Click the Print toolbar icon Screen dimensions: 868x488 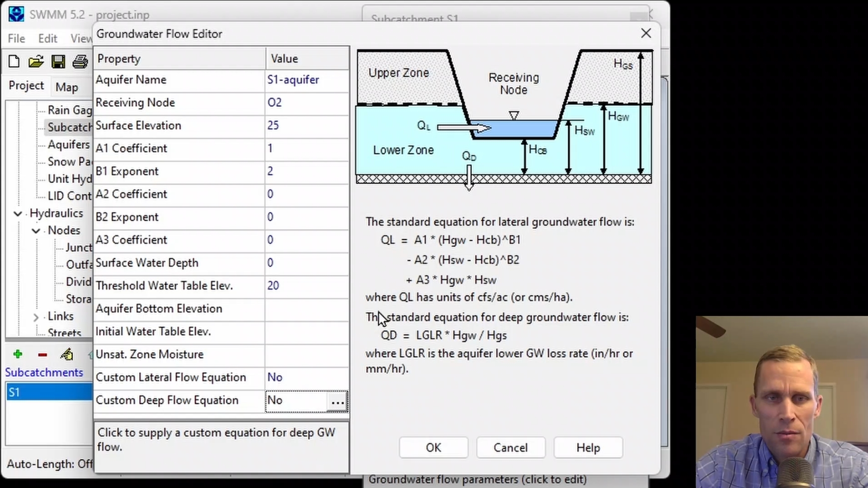tap(80, 62)
